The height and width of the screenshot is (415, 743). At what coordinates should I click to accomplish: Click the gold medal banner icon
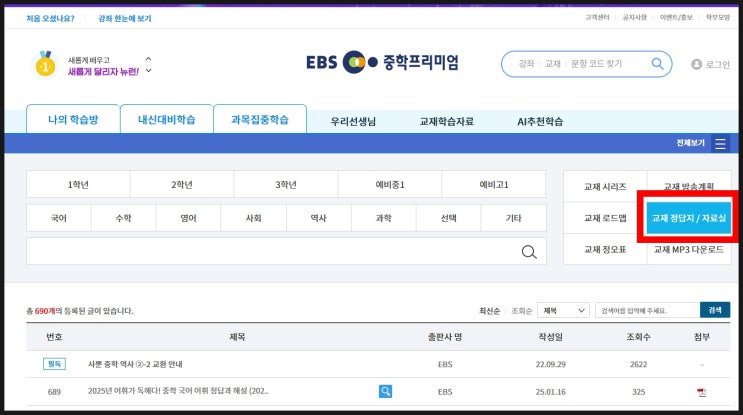(45, 64)
